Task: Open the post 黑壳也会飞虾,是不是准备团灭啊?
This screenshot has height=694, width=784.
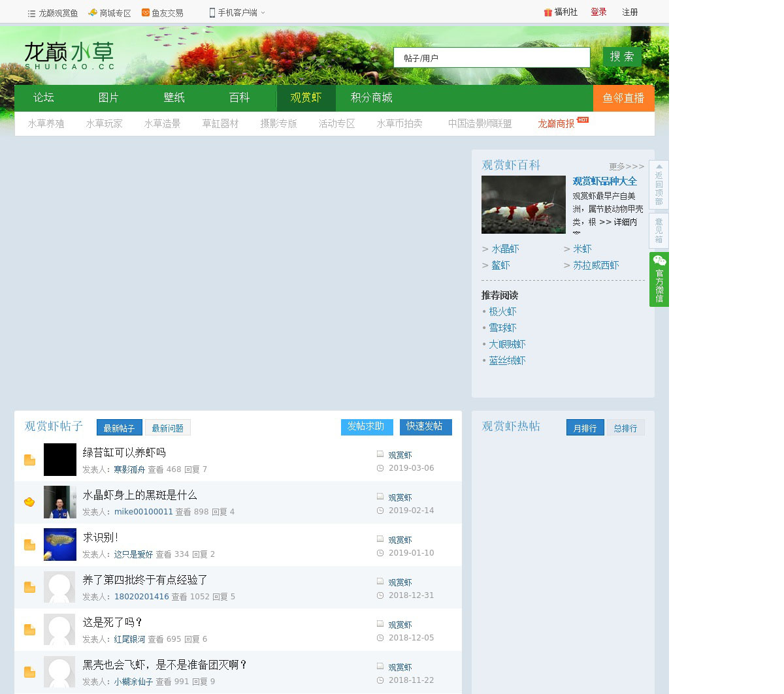Action: coord(165,665)
